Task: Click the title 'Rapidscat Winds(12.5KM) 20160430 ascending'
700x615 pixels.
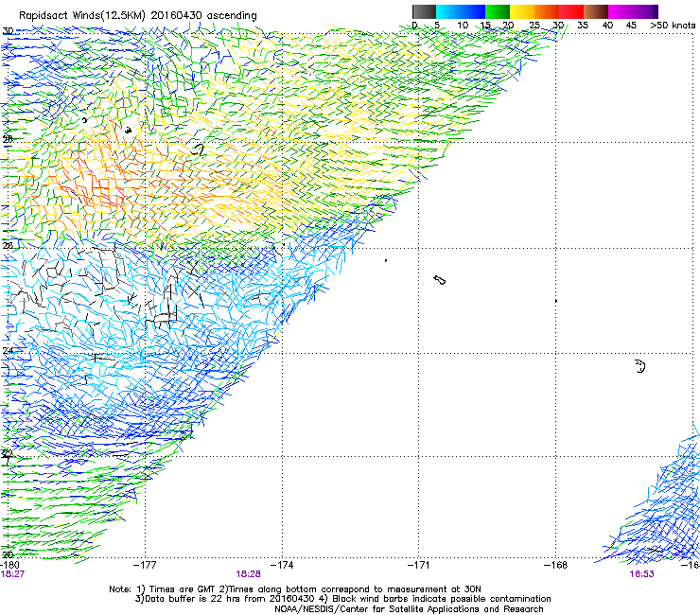Action: pos(138,16)
